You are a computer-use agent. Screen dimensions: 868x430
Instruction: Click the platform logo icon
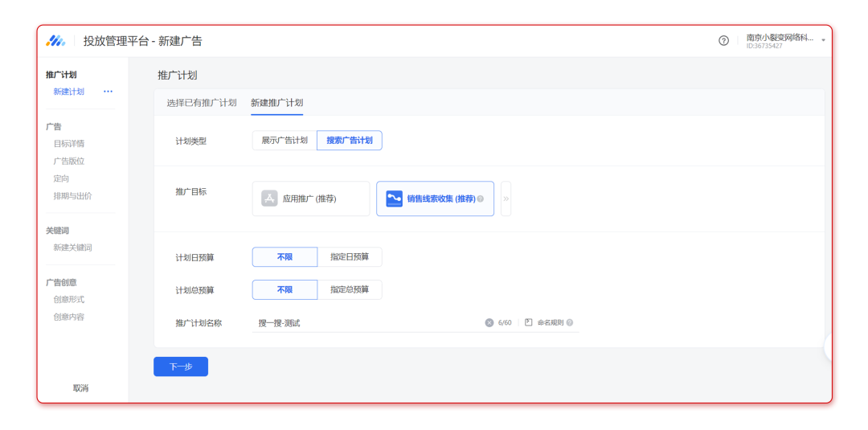(55, 41)
